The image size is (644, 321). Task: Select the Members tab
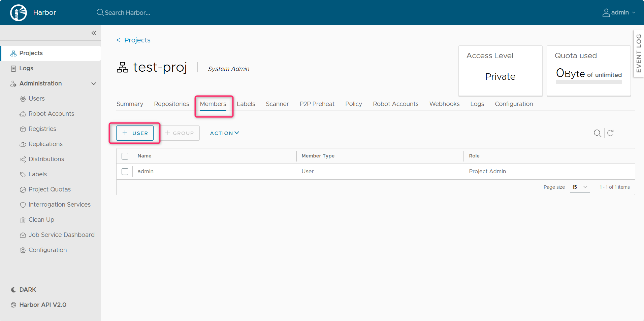[x=213, y=104]
